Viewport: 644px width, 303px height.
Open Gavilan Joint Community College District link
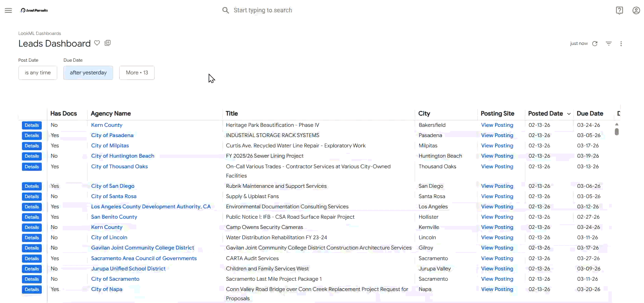coord(143,248)
